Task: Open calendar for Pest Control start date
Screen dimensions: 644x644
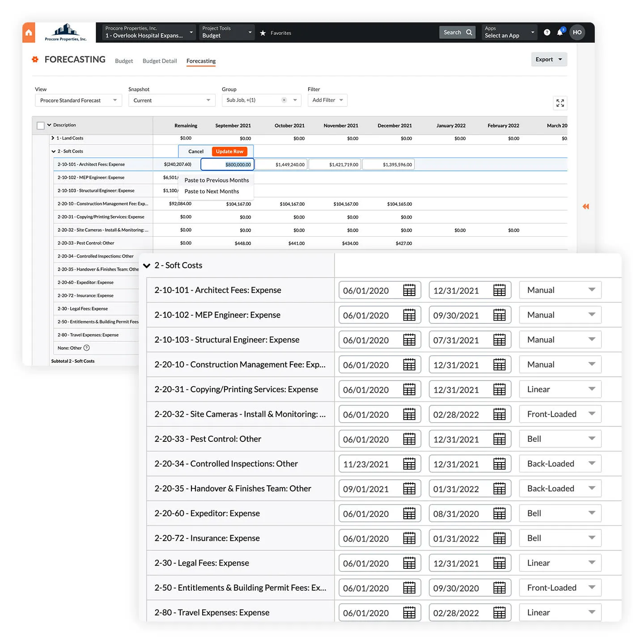Action: coord(409,439)
